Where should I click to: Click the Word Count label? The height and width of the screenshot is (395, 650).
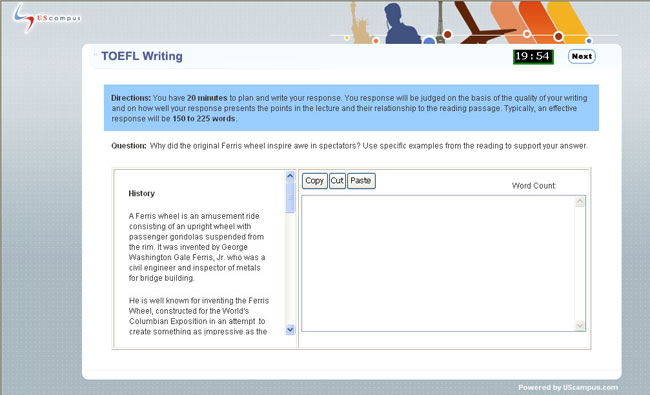(534, 186)
